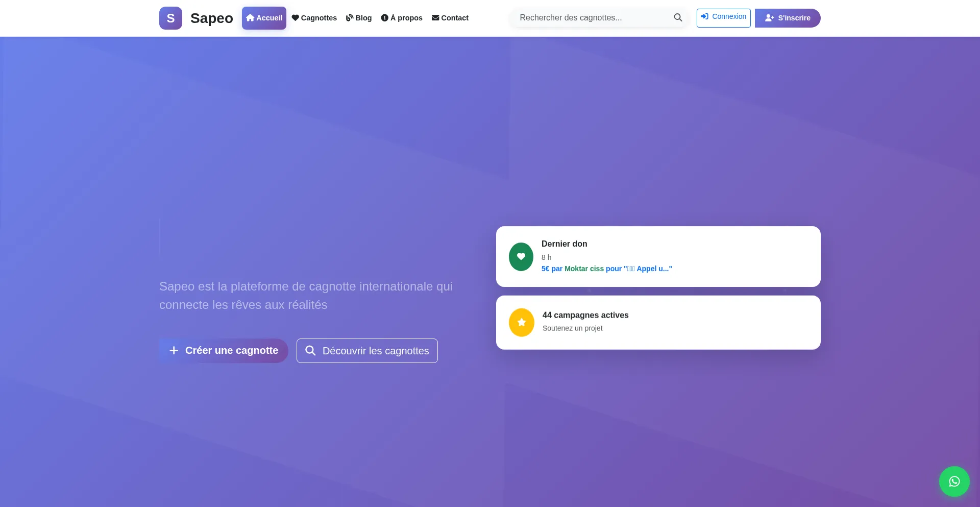Click the Sapeo 'S' logo icon
The image size is (980, 507).
170,18
